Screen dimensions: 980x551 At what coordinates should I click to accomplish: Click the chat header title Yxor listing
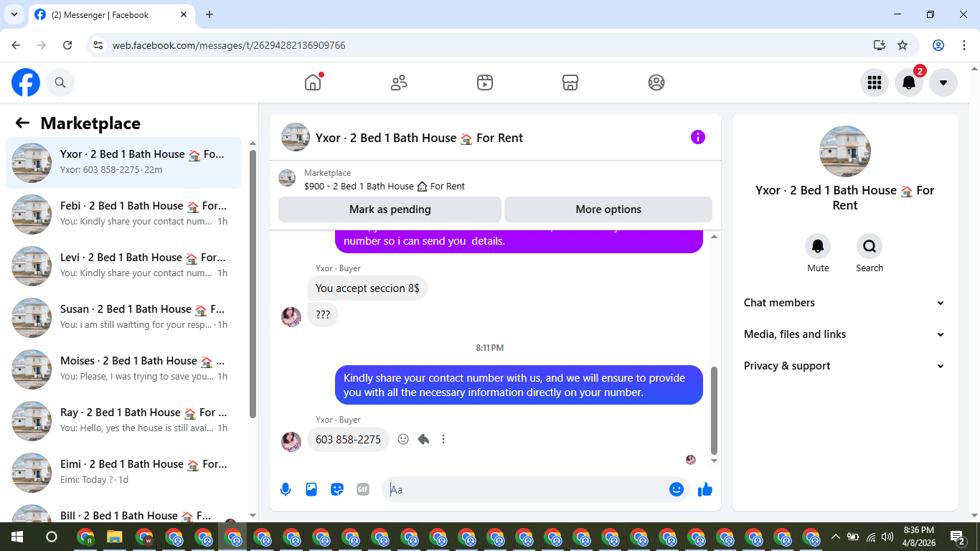click(x=419, y=138)
